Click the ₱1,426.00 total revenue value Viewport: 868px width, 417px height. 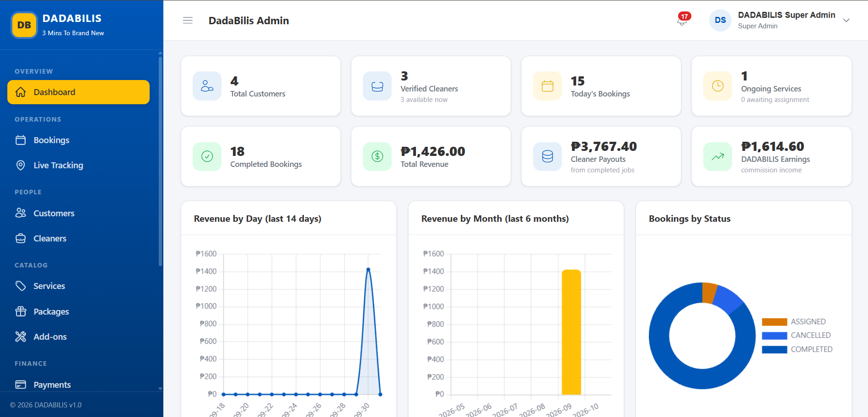coord(433,151)
